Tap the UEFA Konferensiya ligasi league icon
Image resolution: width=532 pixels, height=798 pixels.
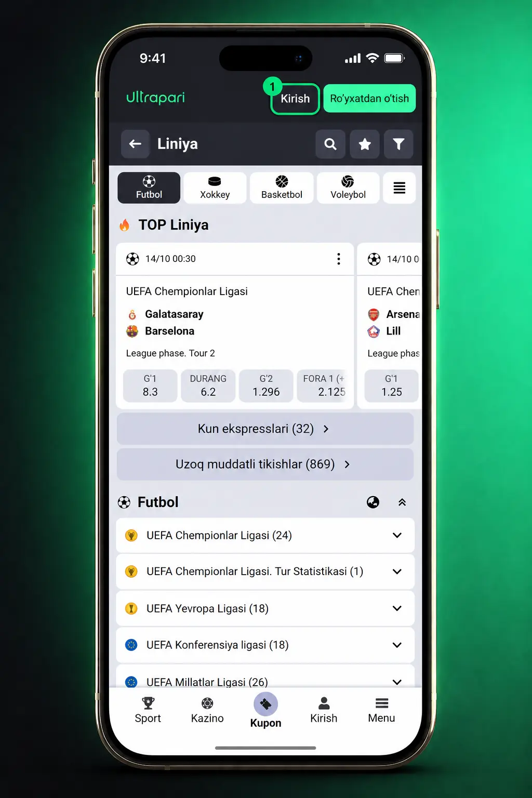coord(131,645)
